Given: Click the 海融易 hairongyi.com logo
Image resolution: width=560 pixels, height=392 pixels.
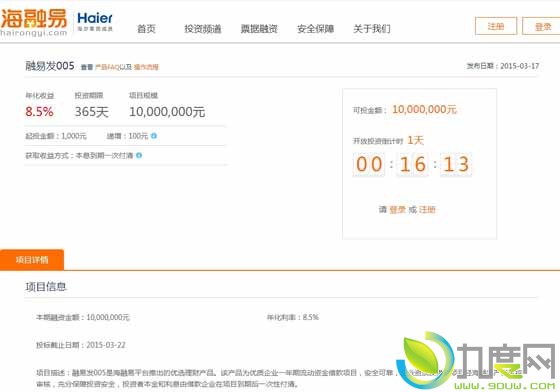Looking at the screenshot, I should pyautogui.click(x=34, y=23).
